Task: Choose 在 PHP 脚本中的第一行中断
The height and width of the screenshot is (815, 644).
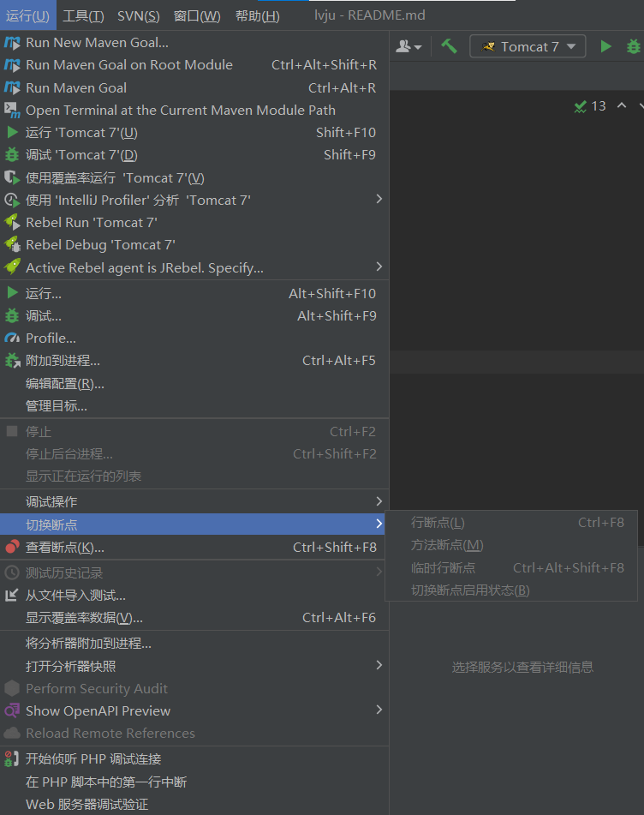Action: tap(194, 782)
